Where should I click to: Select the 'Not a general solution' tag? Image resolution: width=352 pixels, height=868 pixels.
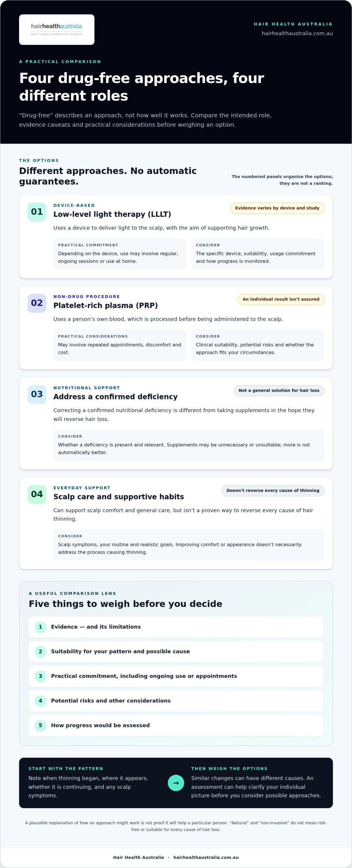[279, 391]
